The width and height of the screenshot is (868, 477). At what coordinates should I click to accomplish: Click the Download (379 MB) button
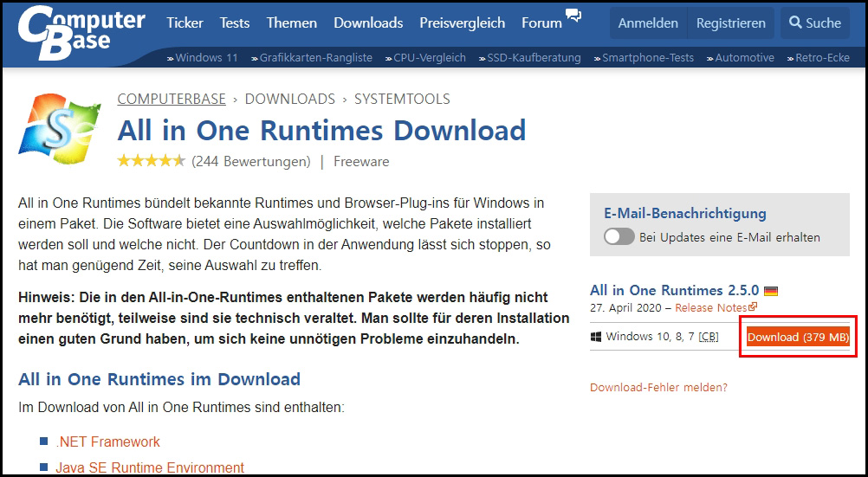pos(798,337)
